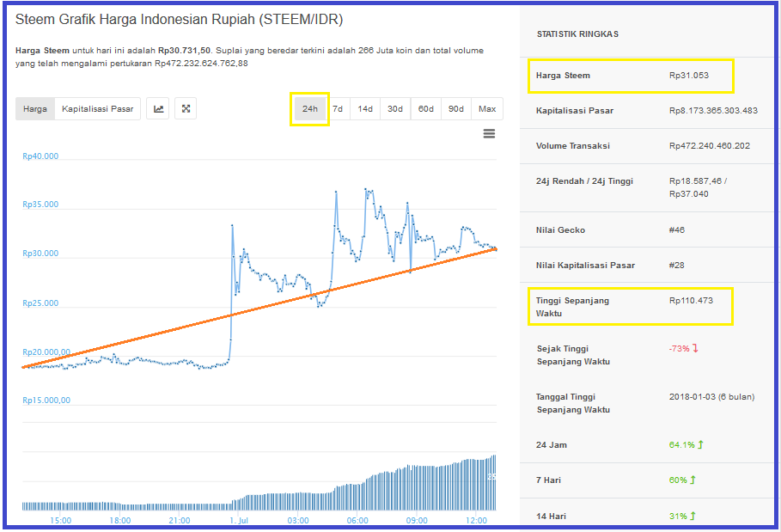Click the 15:00 time axis label
781x532 pixels.
click(x=60, y=521)
